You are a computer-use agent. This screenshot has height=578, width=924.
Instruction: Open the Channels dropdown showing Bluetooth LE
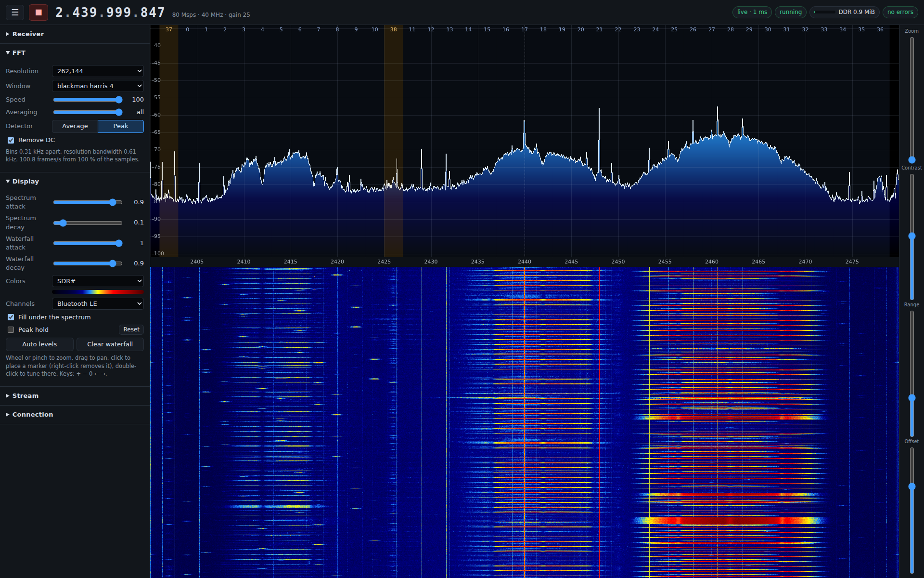tap(98, 304)
